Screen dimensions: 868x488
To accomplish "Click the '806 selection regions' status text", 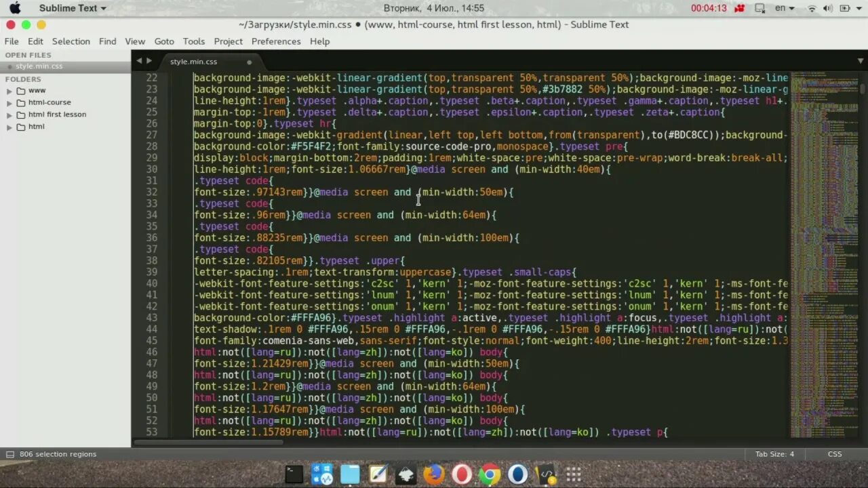I will (58, 454).
